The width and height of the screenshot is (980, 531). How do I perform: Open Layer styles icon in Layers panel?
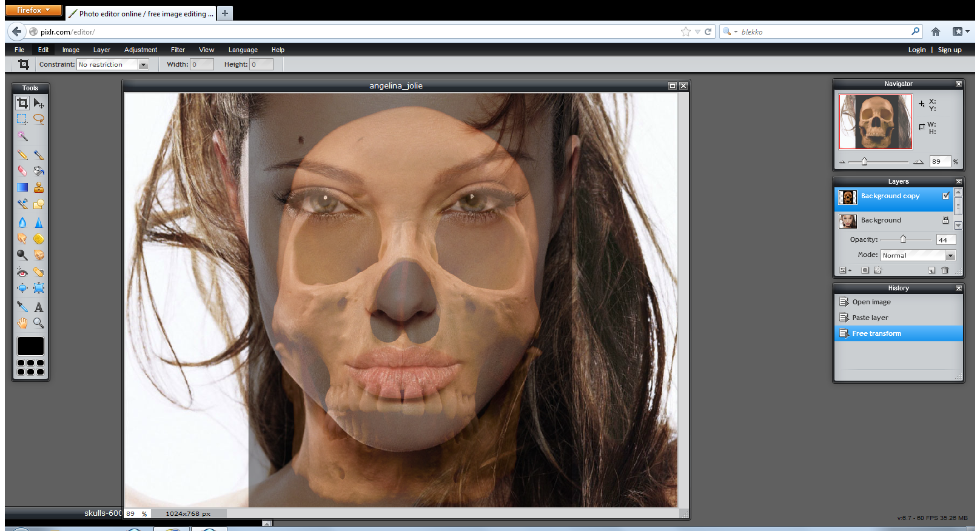point(878,270)
